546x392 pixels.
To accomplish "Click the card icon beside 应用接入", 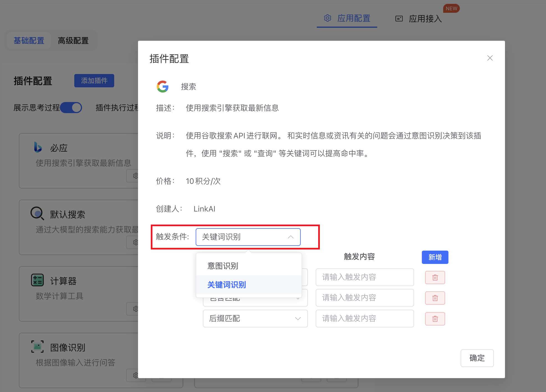I will coord(399,19).
